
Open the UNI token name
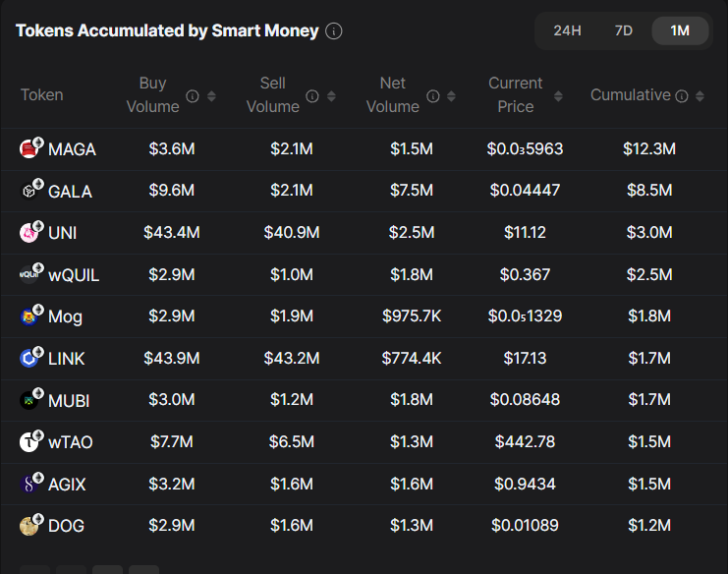(62, 233)
